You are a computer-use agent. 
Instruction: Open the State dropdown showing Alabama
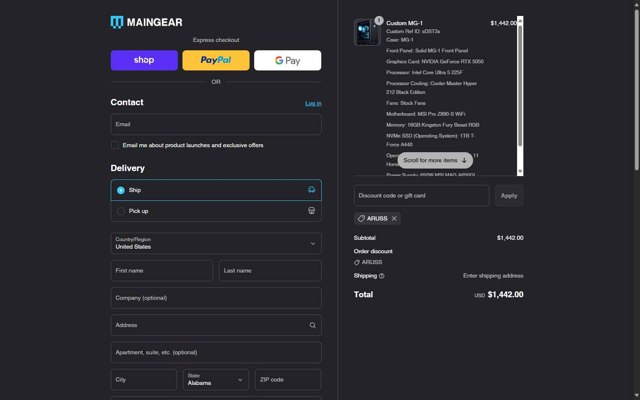click(x=216, y=380)
